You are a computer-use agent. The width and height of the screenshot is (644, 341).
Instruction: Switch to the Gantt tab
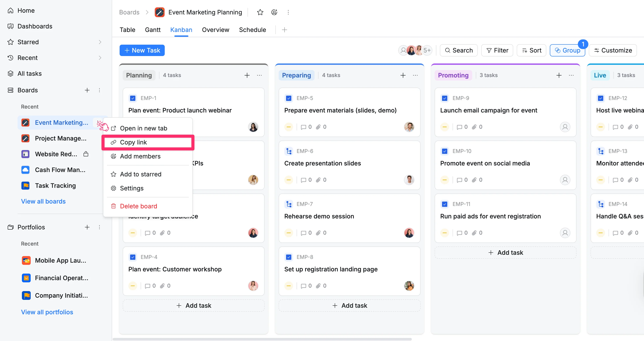click(153, 30)
